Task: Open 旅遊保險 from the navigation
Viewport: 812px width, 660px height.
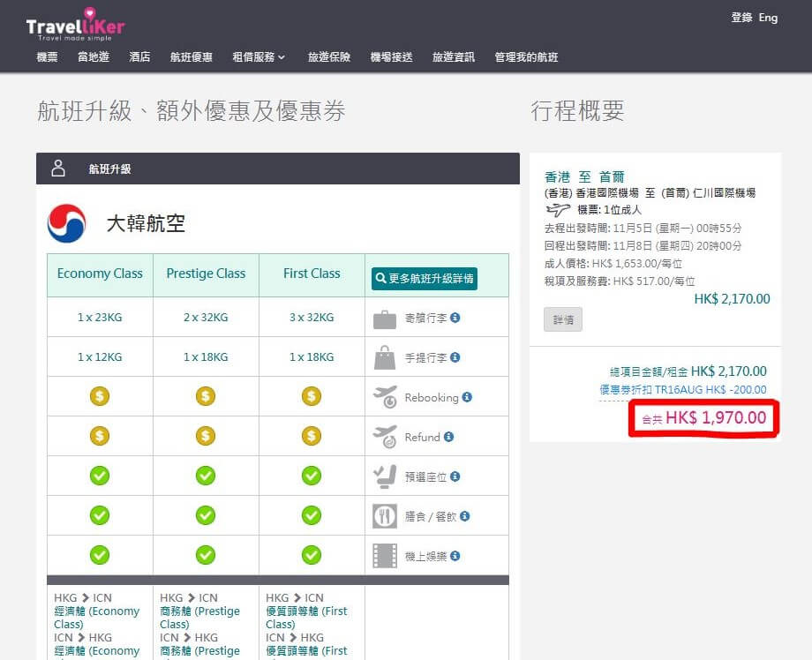Action: point(329,57)
